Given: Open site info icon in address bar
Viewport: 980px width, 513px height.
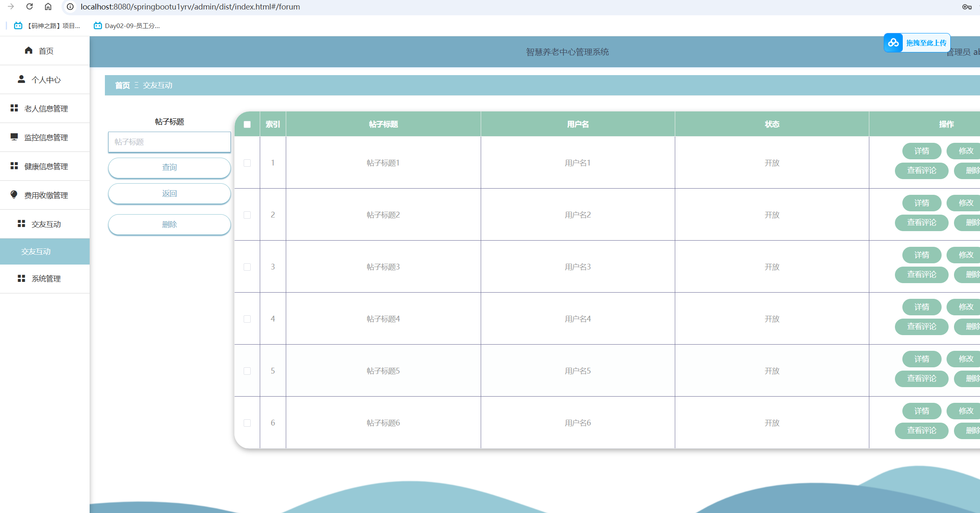Looking at the screenshot, I should 70,7.
